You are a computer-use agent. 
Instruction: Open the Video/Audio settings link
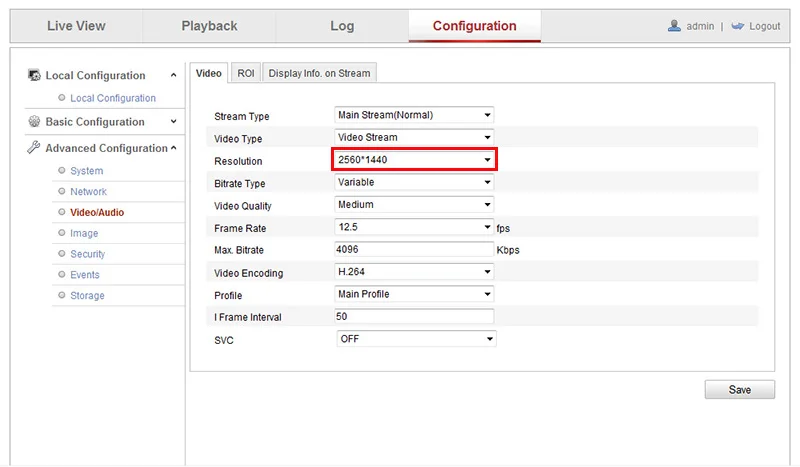(x=97, y=212)
